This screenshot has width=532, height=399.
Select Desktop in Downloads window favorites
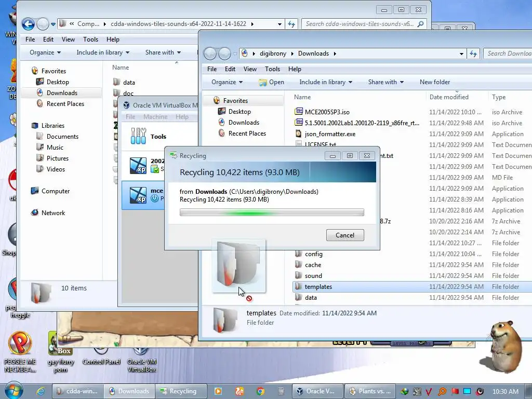[240, 111]
